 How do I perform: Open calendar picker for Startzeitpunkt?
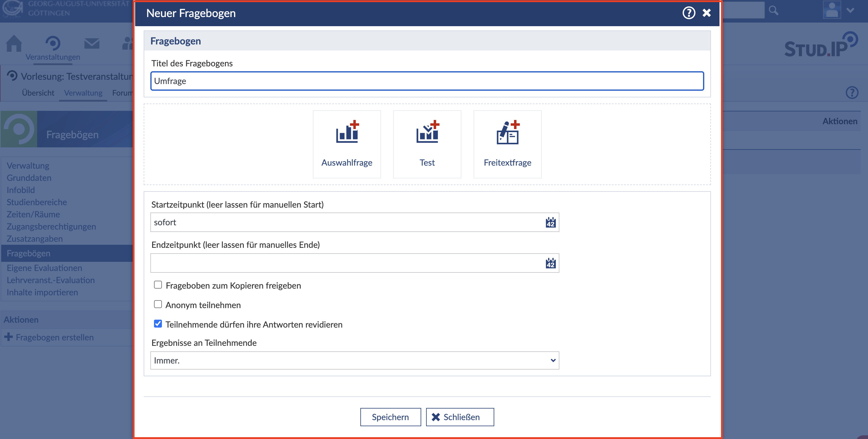(x=550, y=223)
